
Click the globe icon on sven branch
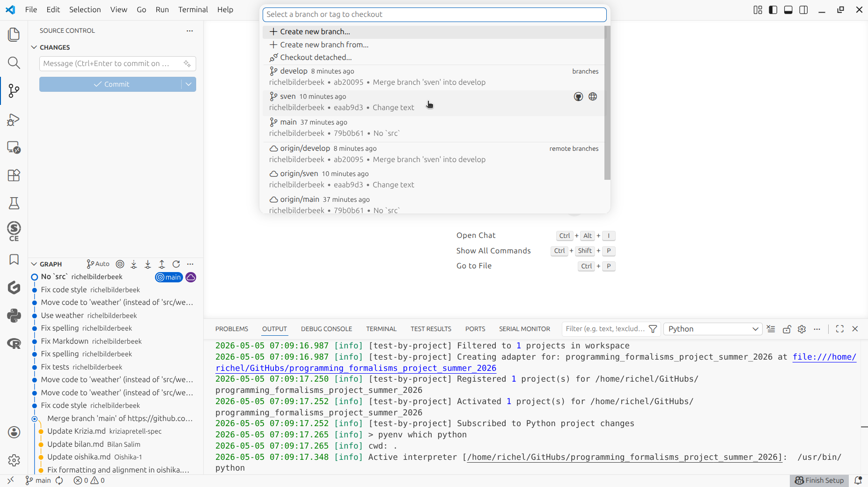[593, 96]
